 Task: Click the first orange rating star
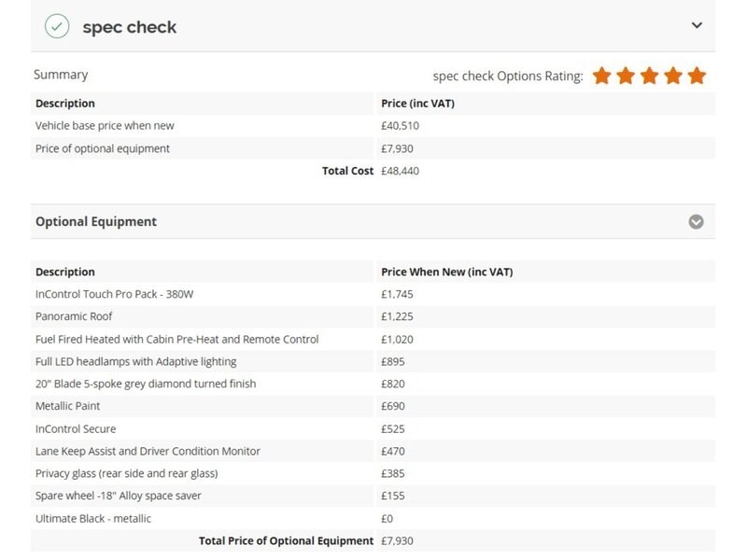[x=601, y=76]
